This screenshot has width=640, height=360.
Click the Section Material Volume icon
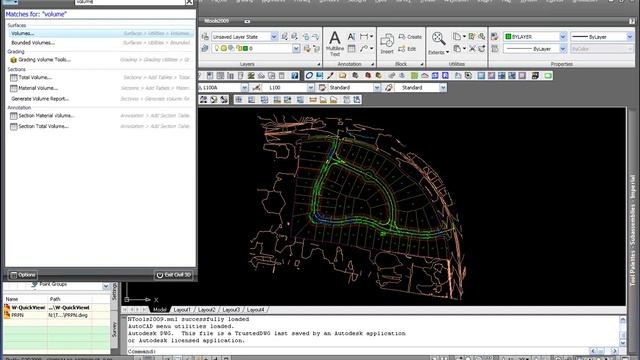[13, 116]
